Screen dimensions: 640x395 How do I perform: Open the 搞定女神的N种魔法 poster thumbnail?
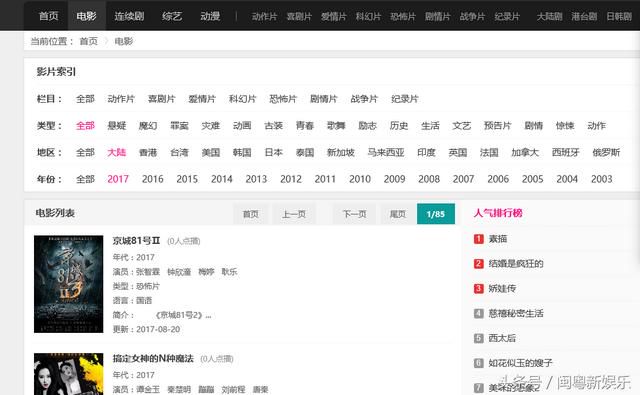point(69,374)
